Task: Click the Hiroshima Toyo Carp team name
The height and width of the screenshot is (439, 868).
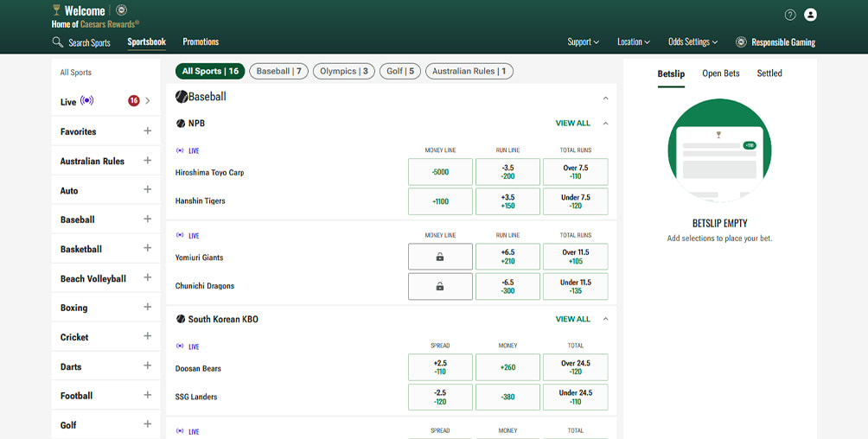Action: pyautogui.click(x=209, y=173)
